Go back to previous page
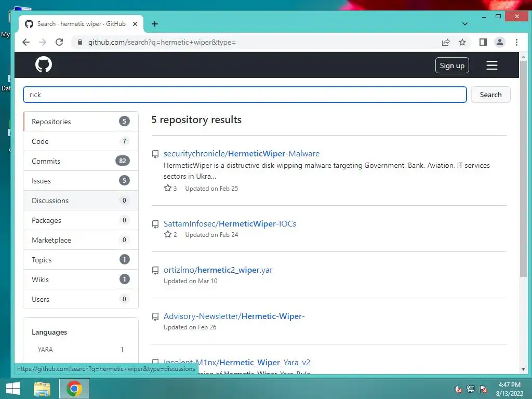 coord(26,42)
